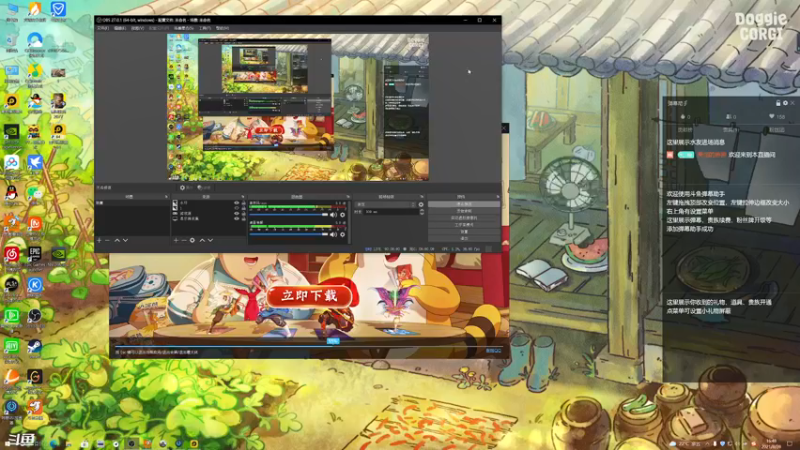This screenshot has height=450, width=800.
Task: Open the Logitech G HUB desktop icon
Action: [35, 377]
